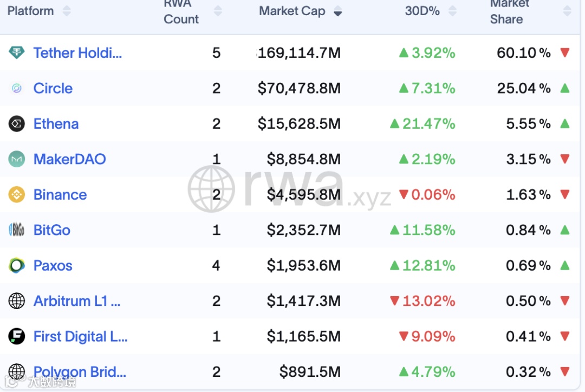Click the Paxos logo icon
Screen dimensions: 585x392
point(17,266)
